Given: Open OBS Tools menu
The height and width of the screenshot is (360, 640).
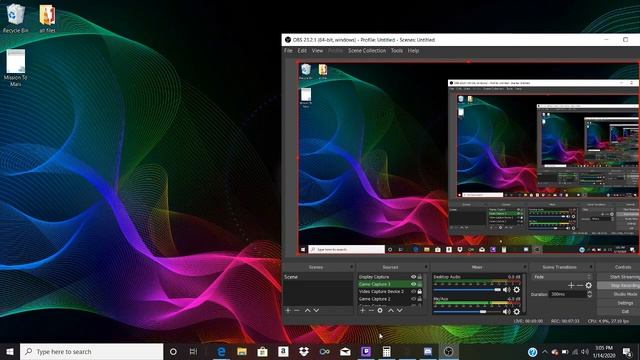Looking at the screenshot, I should (397, 51).
